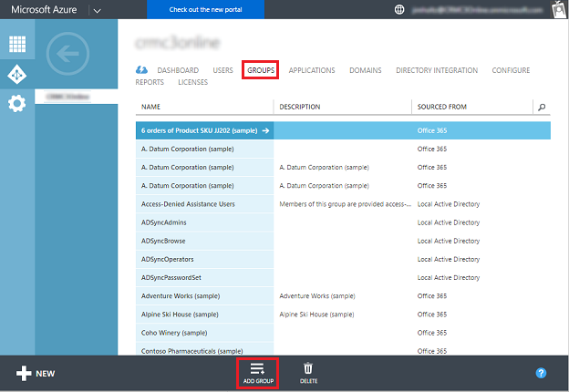Open the Directory Integration tab

pos(436,70)
